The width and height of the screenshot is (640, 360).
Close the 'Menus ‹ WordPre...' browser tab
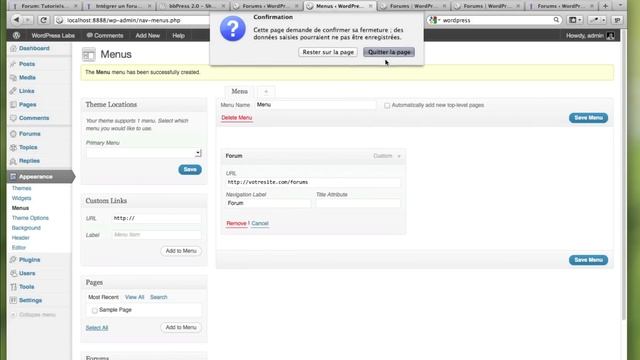(371, 6)
